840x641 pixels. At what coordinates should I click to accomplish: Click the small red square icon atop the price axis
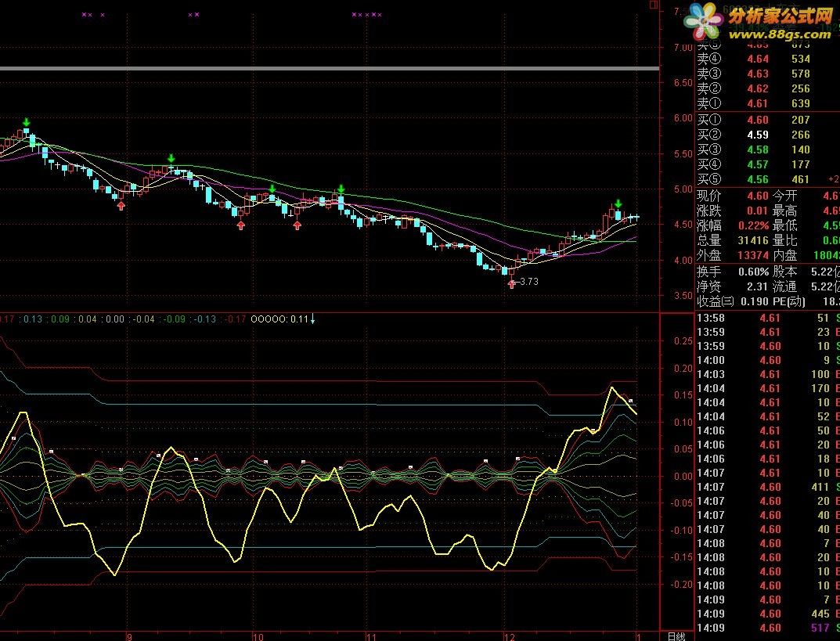tap(654, 4)
